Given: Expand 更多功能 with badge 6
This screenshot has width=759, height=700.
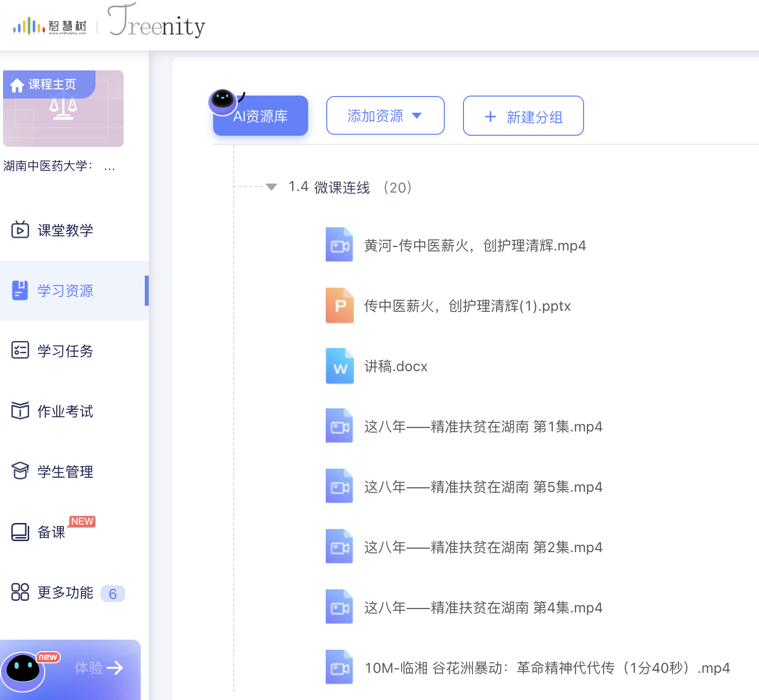Looking at the screenshot, I should pos(65,593).
